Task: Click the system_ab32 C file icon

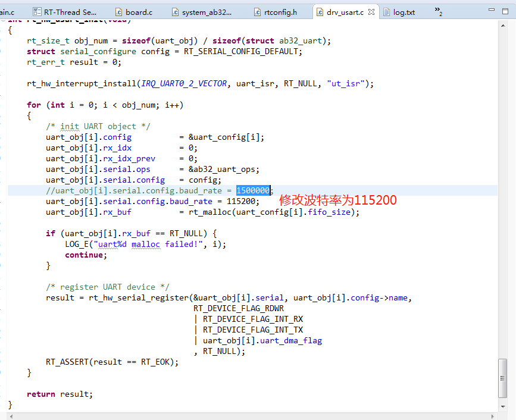Action: pos(175,12)
